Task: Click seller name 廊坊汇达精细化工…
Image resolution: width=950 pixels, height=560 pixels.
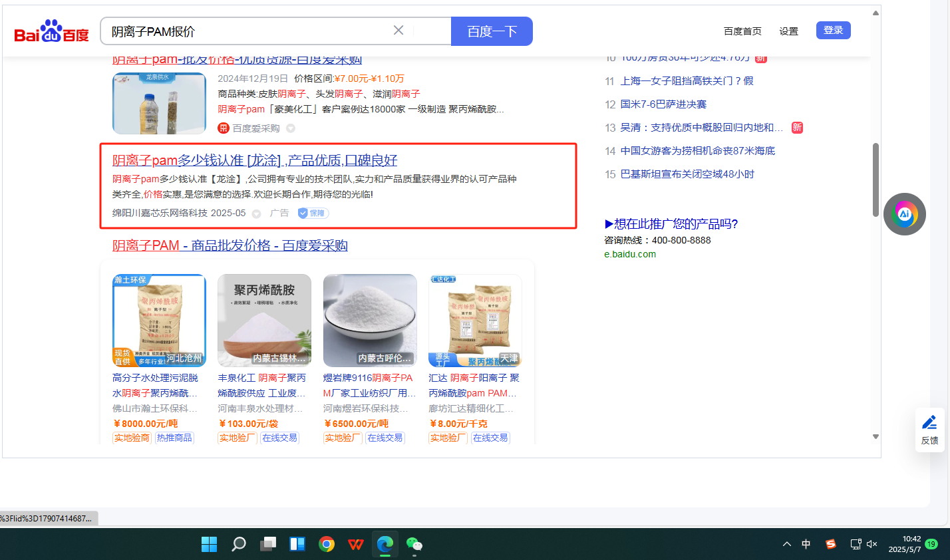Action: (471, 408)
